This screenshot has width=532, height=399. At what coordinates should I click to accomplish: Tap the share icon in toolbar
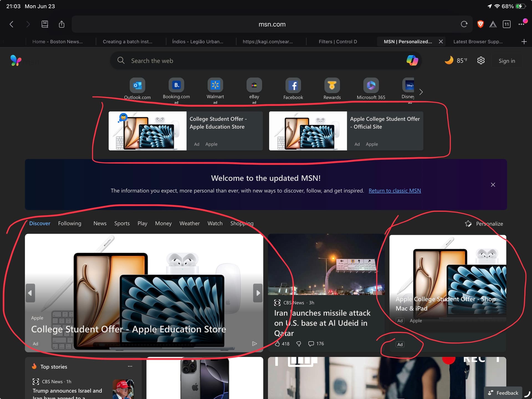coord(62,24)
